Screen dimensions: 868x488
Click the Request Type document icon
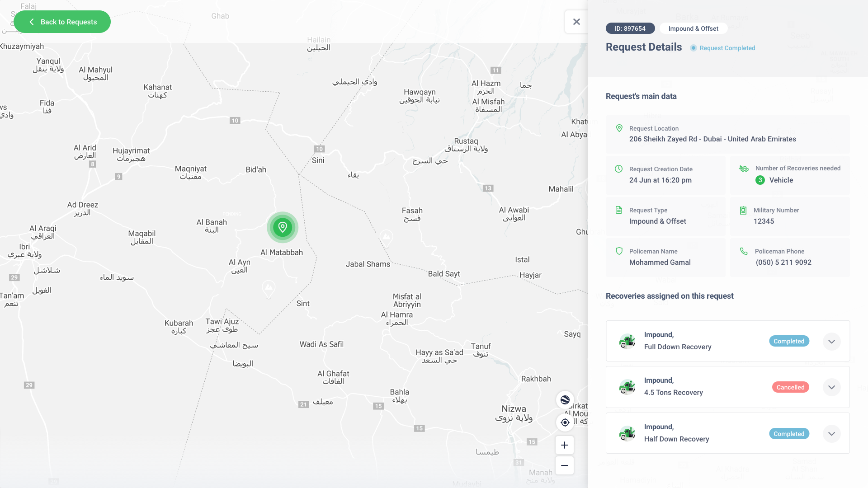[x=619, y=210]
